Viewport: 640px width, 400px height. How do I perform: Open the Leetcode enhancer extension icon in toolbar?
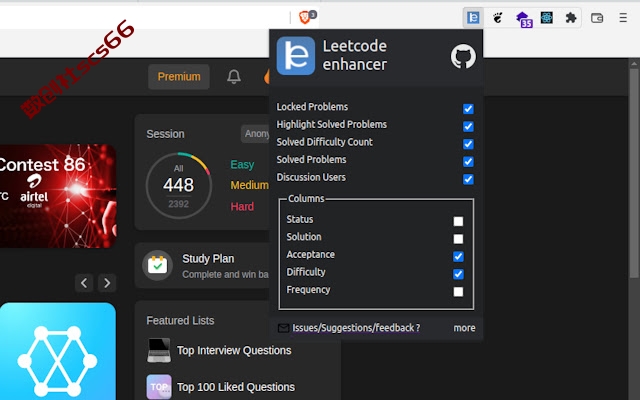pos(473,18)
